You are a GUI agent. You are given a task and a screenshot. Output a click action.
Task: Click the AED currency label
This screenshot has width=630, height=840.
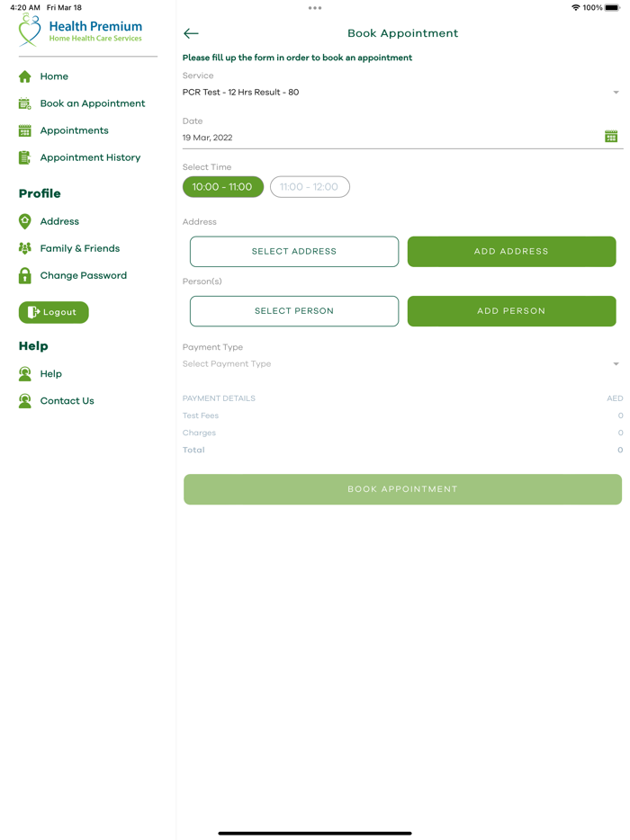(615, 398)
